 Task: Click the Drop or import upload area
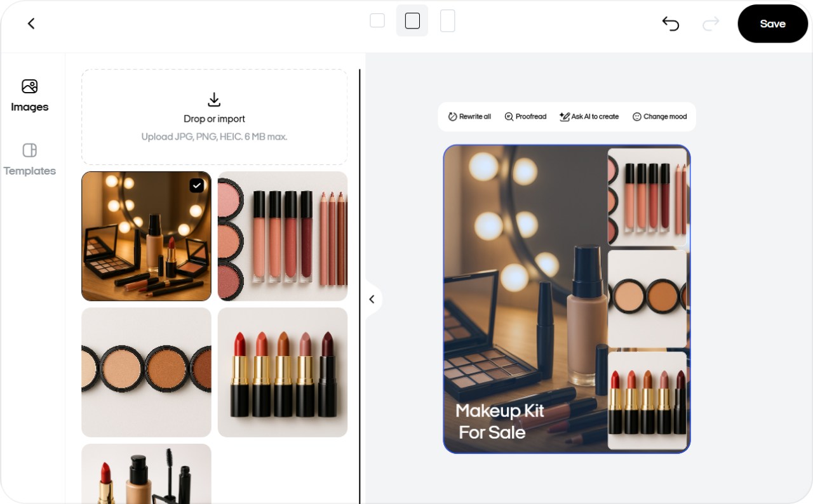pos(213,117)
